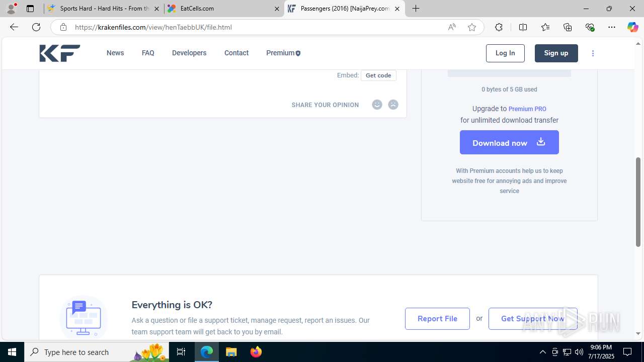Click the Report File button

click(437, 319)
